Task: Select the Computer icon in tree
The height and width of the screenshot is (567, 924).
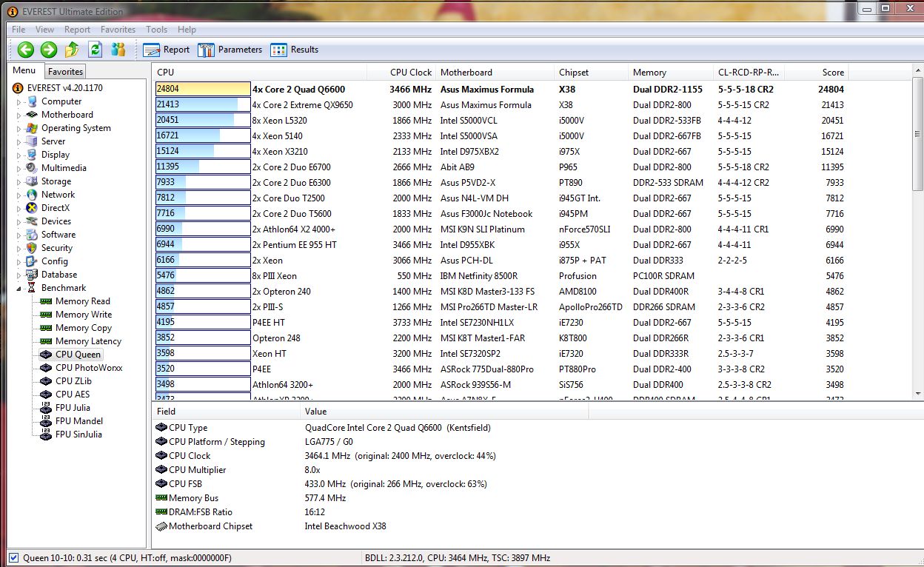Action: [32, 101]
